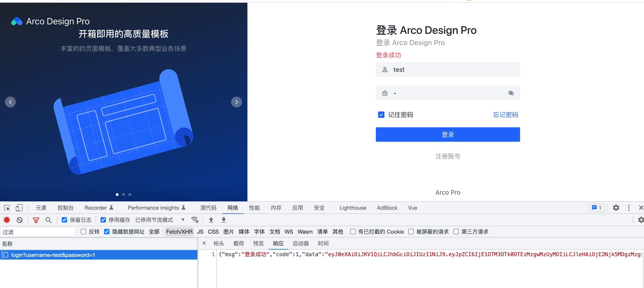
Task: Open the 载荷 request tab
Action: [x=238, y=243]
